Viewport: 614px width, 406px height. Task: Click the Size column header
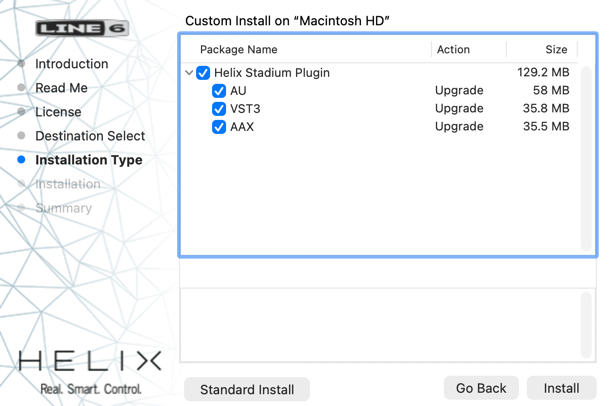point(556,49)
